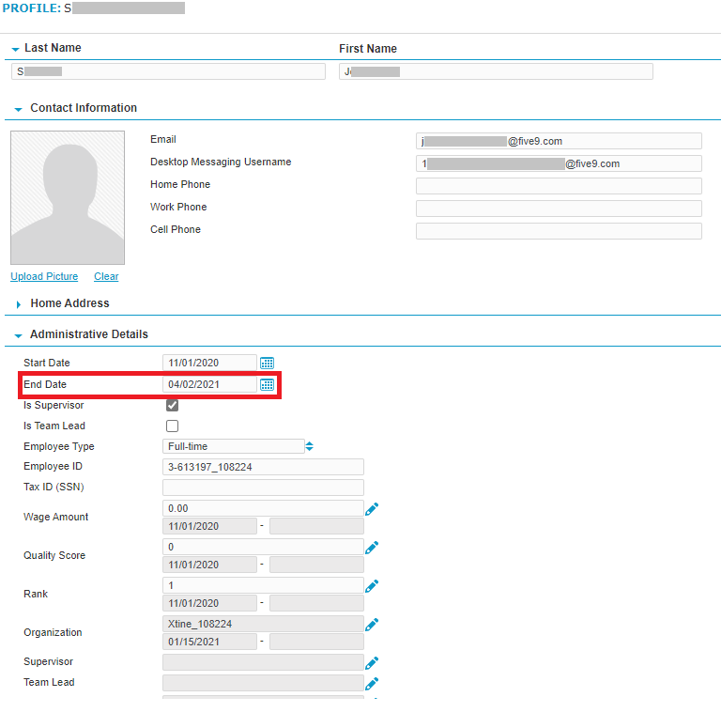Focus the Work Phone field
Screen dimensions: 721x728
tap(559, 209)
